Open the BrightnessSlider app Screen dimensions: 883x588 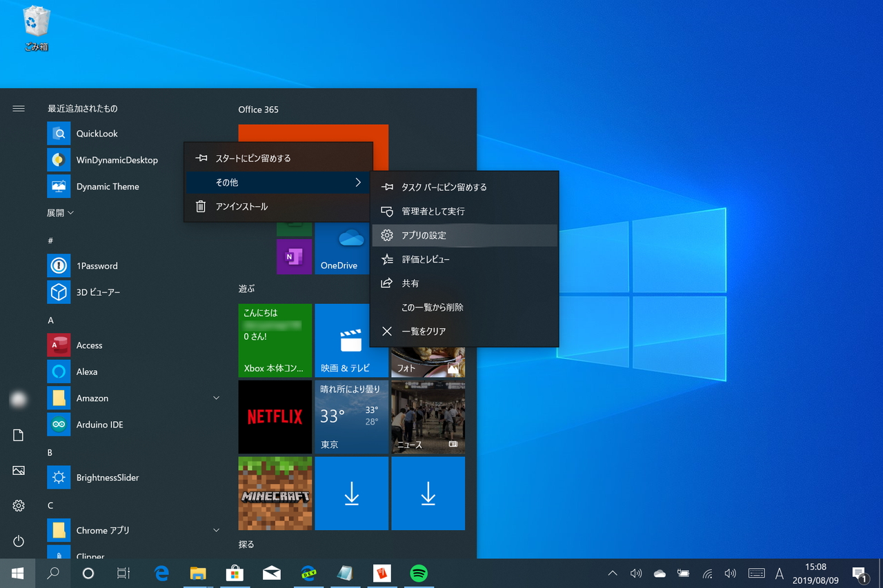coord(131,478)
